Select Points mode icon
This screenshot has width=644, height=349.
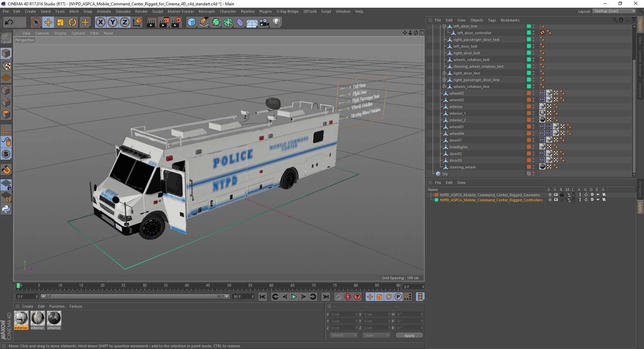[x=6, y=90]
